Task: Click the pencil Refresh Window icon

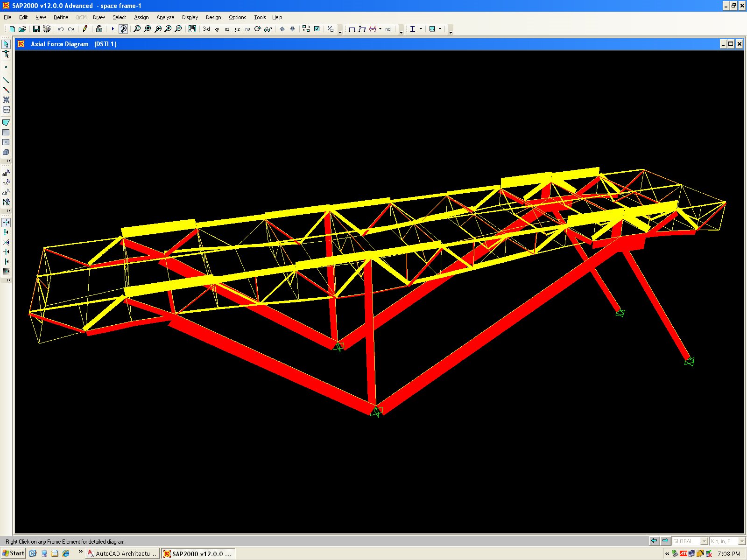Action: click(x=85, y=29)
